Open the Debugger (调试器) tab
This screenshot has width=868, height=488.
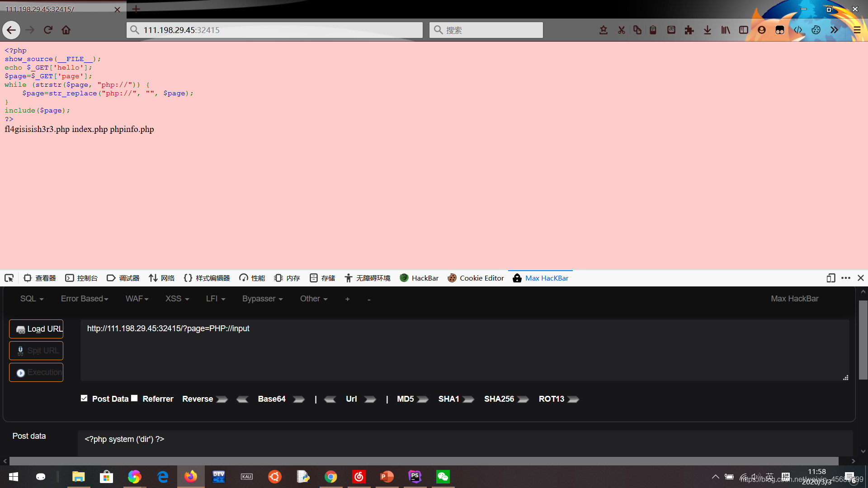click(x=123, y=278)
